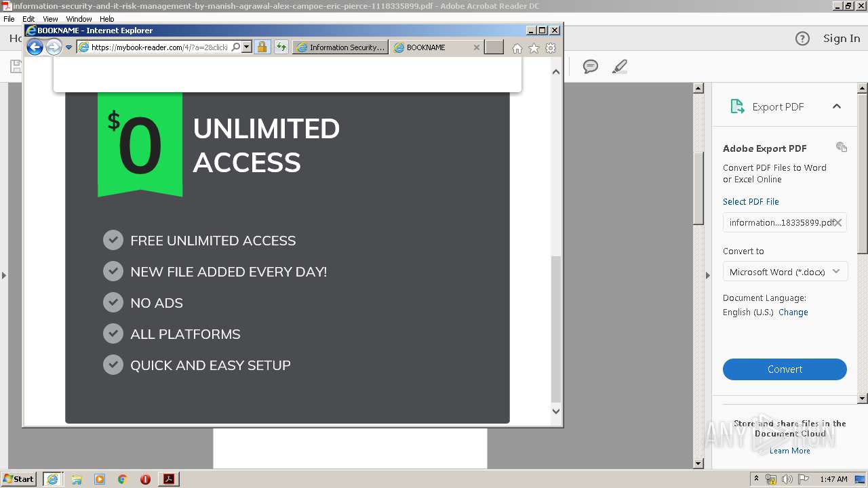Open a new browser tab
Screen dimensions: 868x488
click(494, 47)
